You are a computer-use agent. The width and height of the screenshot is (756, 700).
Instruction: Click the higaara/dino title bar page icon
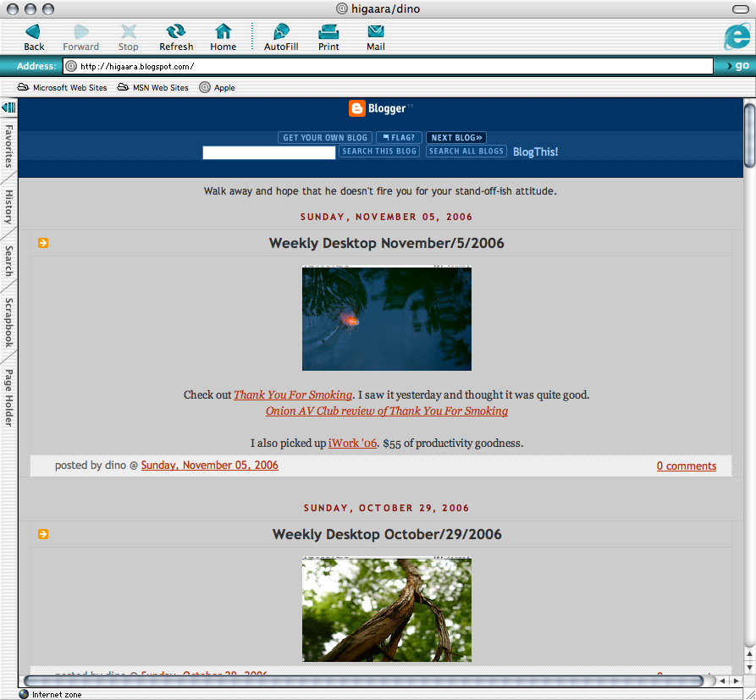pyautogui.click(x=342, y=8)
